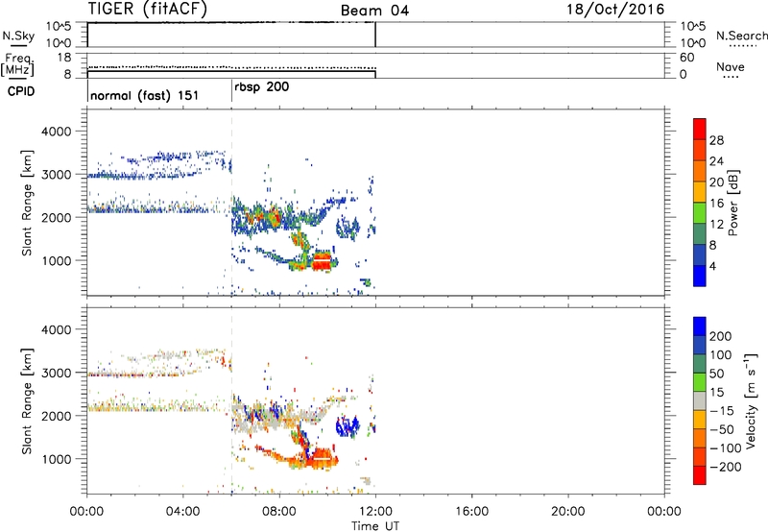Click the 4000 tick on power panel axis

coord(56,132)
